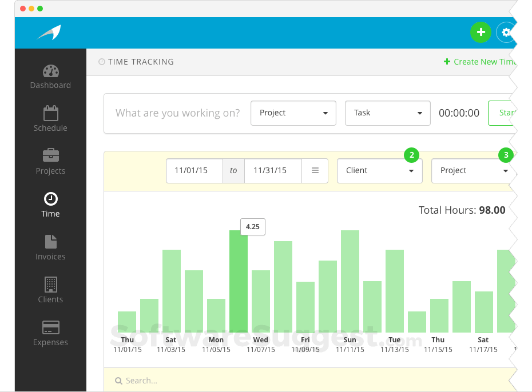Open the Project filter dropdown
This screenshot has width=532, height=392.
coord(473,171)
